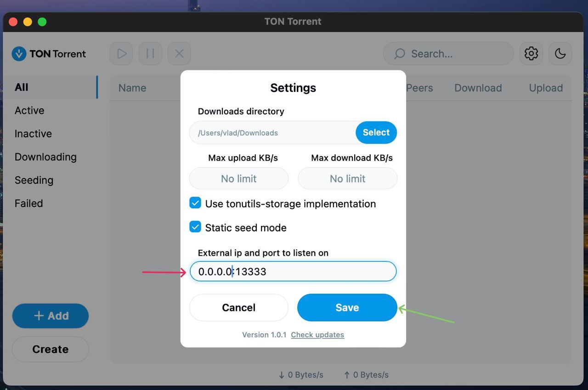Image resolution: width=588 pixels, height=390 pixels.
Task: Select the Active filter in sidebar
Action: pyautogui.click(x=29, y=111)
